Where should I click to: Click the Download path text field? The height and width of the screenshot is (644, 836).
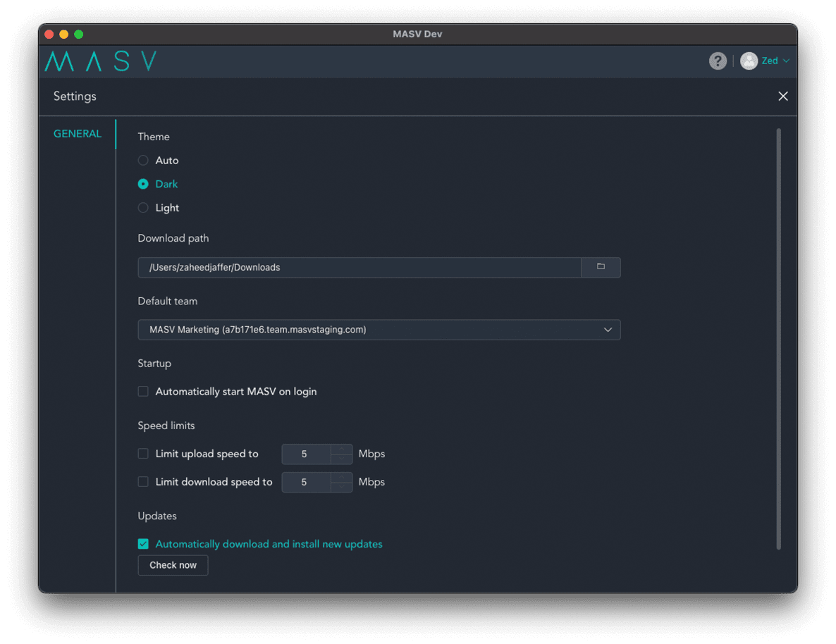tap(359, 268)
